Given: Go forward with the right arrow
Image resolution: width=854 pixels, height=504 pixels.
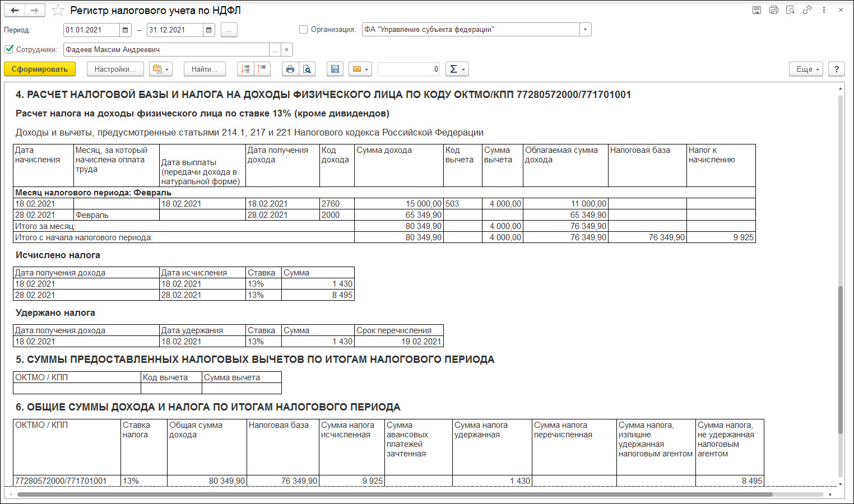Looking at the screenshot, I should coord(35,10).
